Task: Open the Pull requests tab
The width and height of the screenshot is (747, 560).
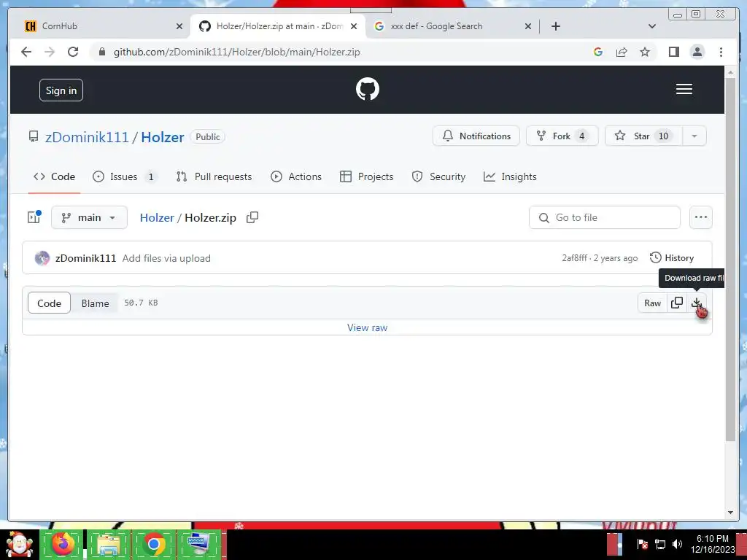Action: tap(214, 176)
